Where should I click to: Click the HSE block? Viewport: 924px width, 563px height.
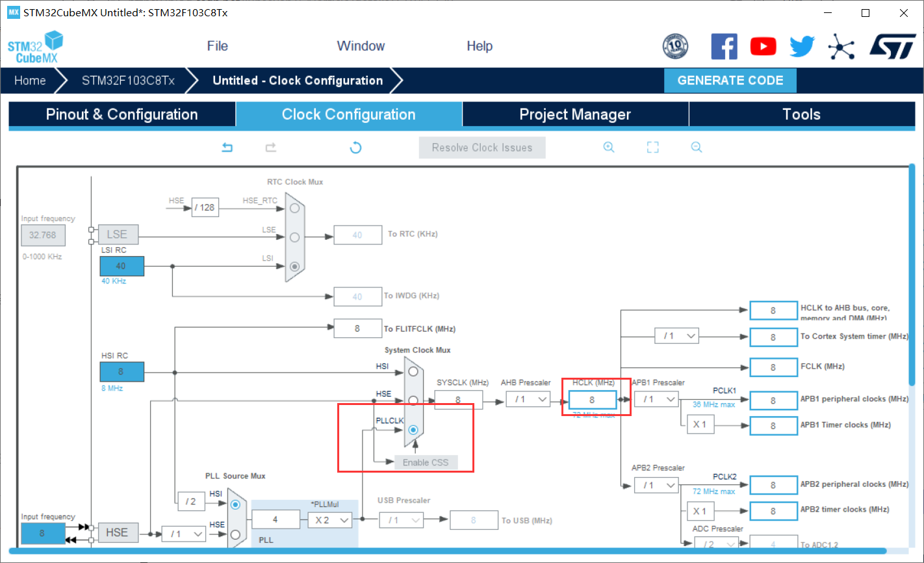click(117, 532)
